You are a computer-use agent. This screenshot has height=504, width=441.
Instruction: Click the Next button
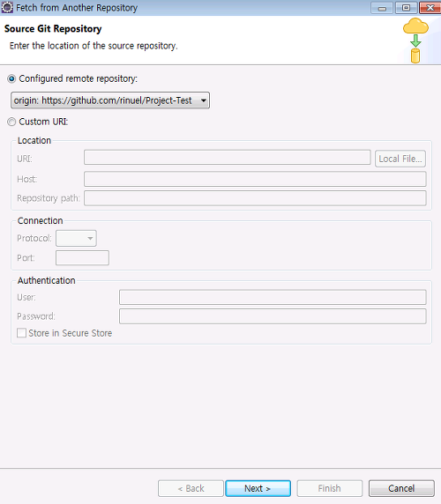click(258, 488)
